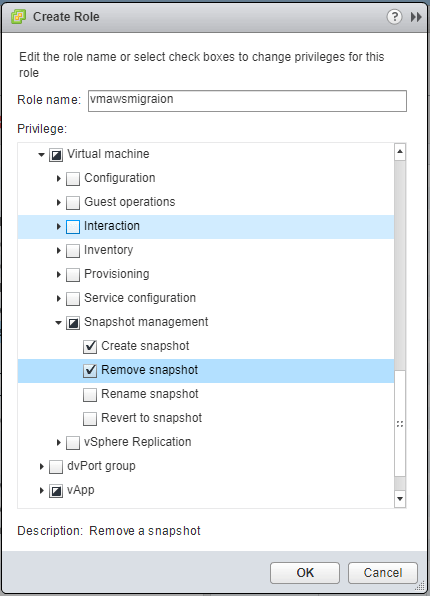Click the dialog resize grip corner

tap(420, 586)
